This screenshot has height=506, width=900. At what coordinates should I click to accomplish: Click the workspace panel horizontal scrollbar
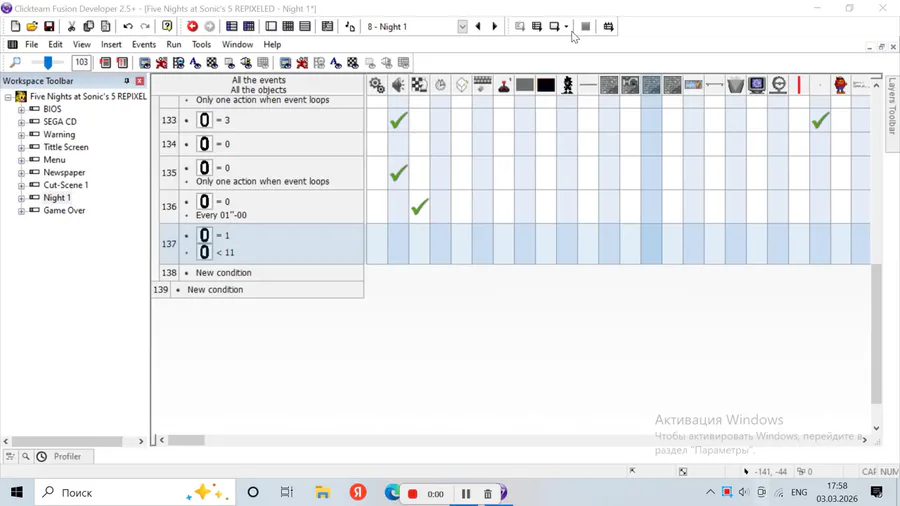[67, 441]
